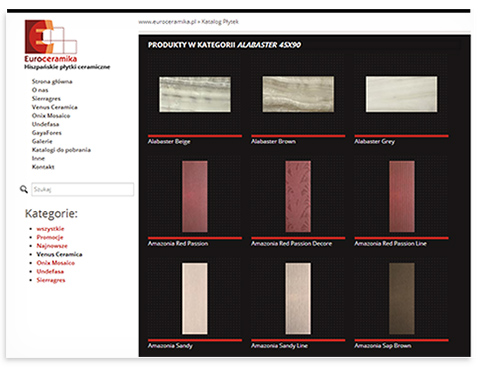View the Amazonia Red Passion Decore tile
The image size is (480, 377).
click(298, 197)
